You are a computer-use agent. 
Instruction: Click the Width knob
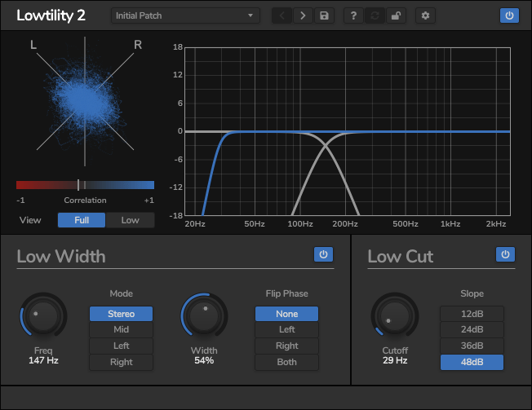point(204,316)
